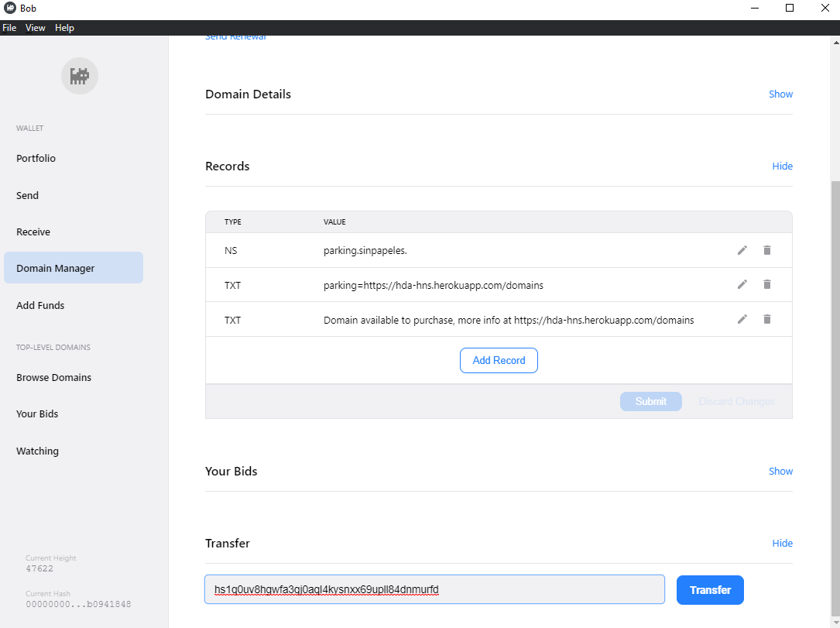Image resolution: width=840 pixels, height=628 pixels.
Task: Open the File menu
Action: coord(9,28)
